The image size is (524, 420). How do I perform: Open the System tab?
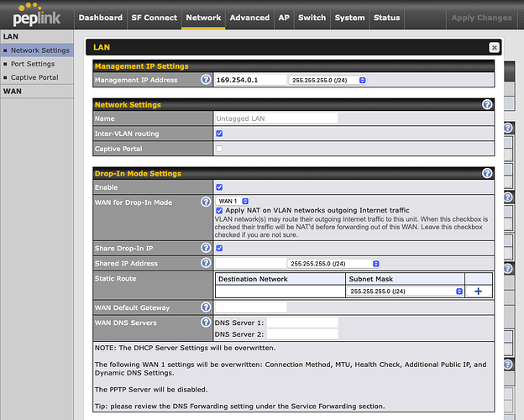click(349, 18)
